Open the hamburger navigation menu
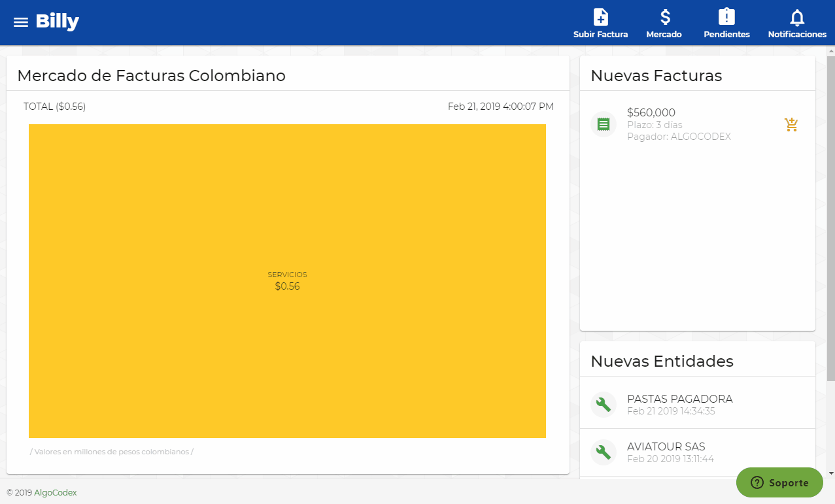 click(x=20, y=21)
